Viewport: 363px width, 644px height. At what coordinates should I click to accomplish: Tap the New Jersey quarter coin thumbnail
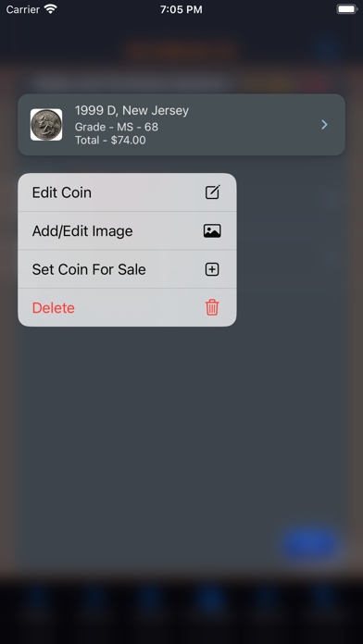click(x=46, y=124)
